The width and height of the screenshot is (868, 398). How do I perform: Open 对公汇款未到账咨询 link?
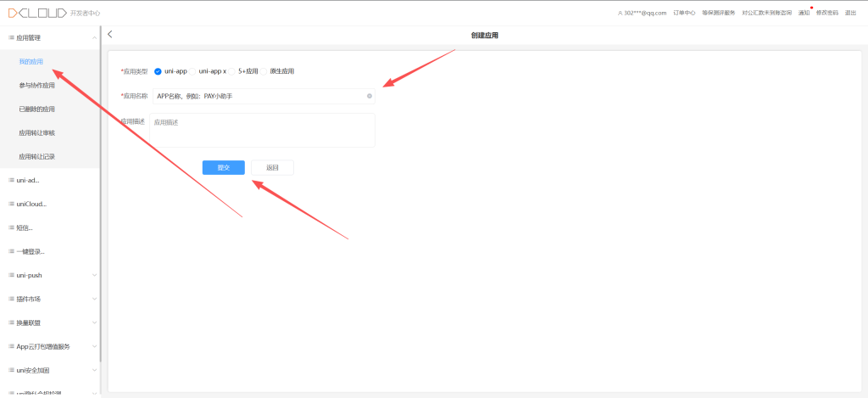(766, 14)
